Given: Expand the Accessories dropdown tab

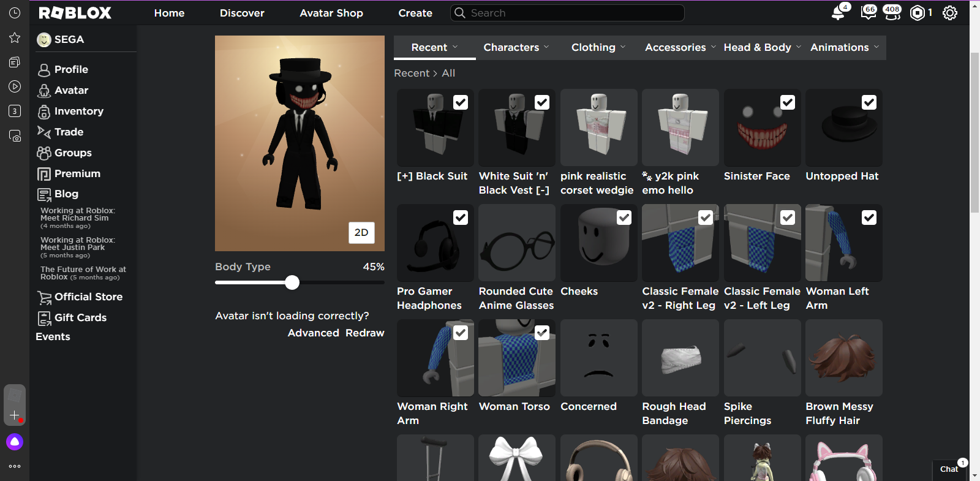Looking at the screenshot, I should click(680, 47).
